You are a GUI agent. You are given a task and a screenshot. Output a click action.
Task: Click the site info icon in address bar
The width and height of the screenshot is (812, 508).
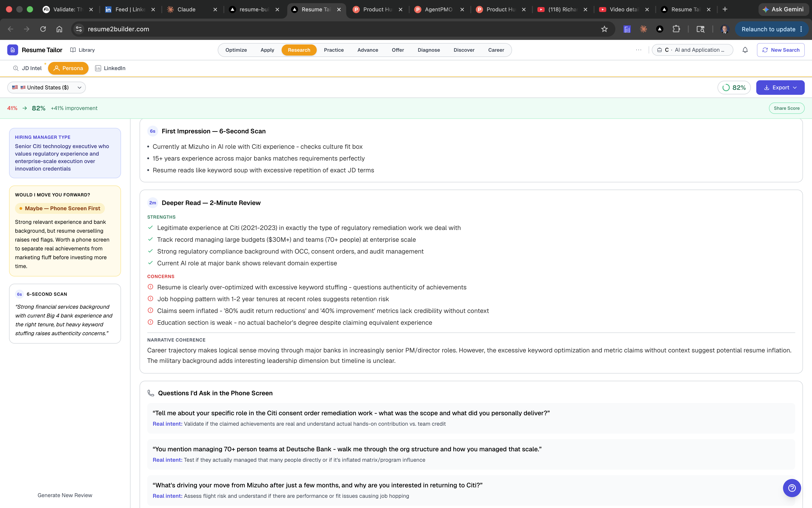coord(79,29)
